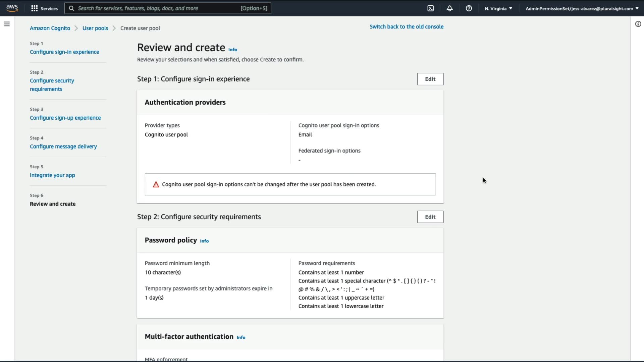Viewport: 644px width, 362px height.
Task: Click the AWS logo home icon
Action: click(12, 8)
